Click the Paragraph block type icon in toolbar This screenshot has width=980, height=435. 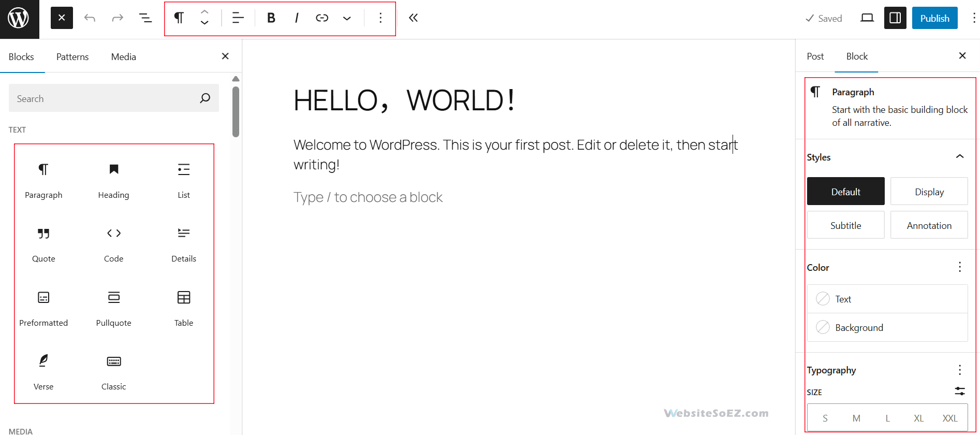pyautogui.click(x=179, y=18)
